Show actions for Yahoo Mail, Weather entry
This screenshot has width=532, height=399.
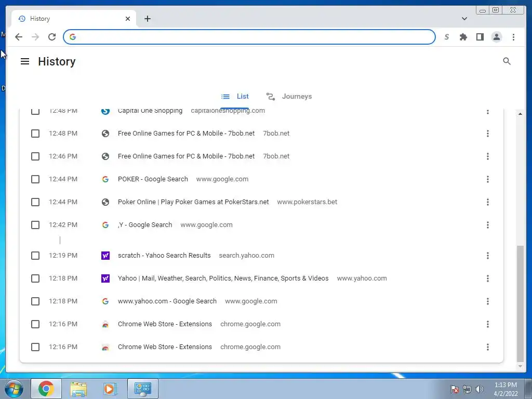pyautogui.click(x=487, y=278)
